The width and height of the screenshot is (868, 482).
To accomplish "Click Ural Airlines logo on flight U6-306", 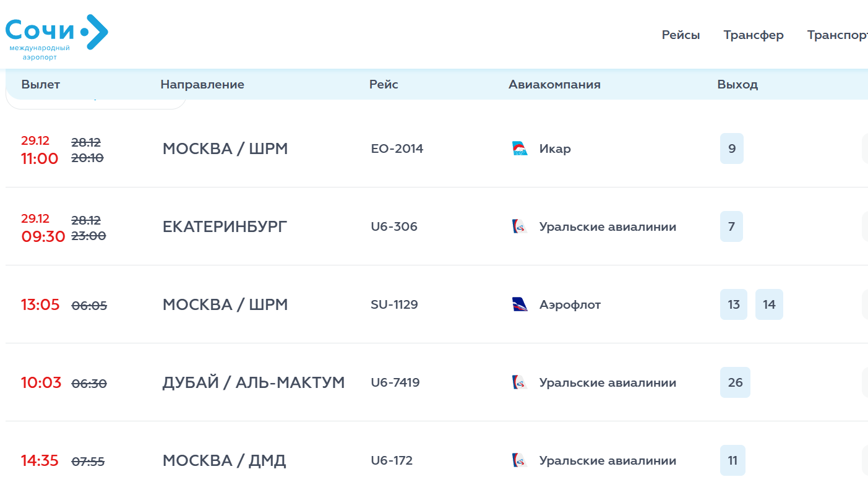I will [520, 227].
